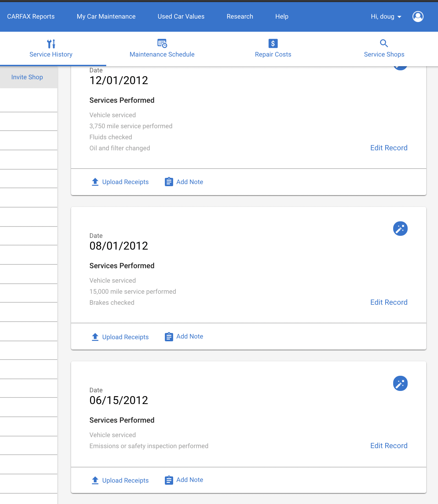
Task: Upload Receipts for the 08/01/2012 service
Action: 126,337
